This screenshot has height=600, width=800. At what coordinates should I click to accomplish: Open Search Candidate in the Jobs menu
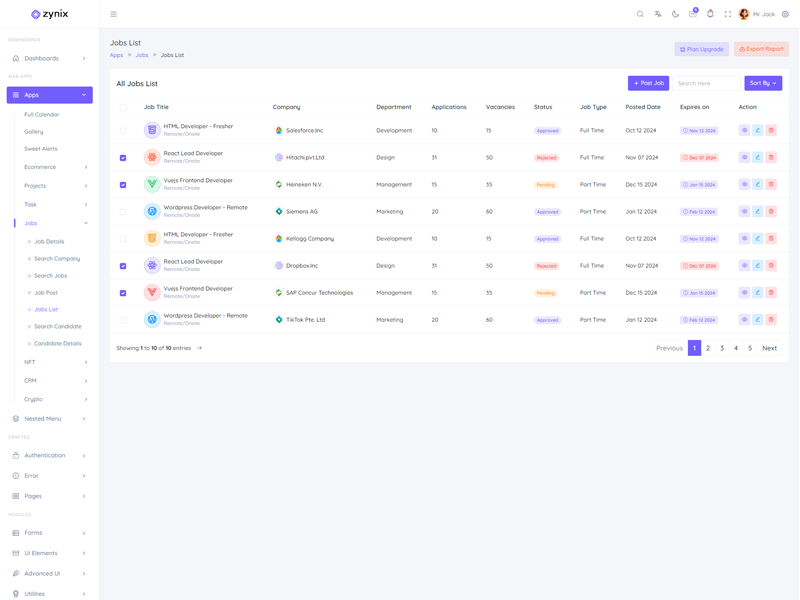tap(58, 326)
